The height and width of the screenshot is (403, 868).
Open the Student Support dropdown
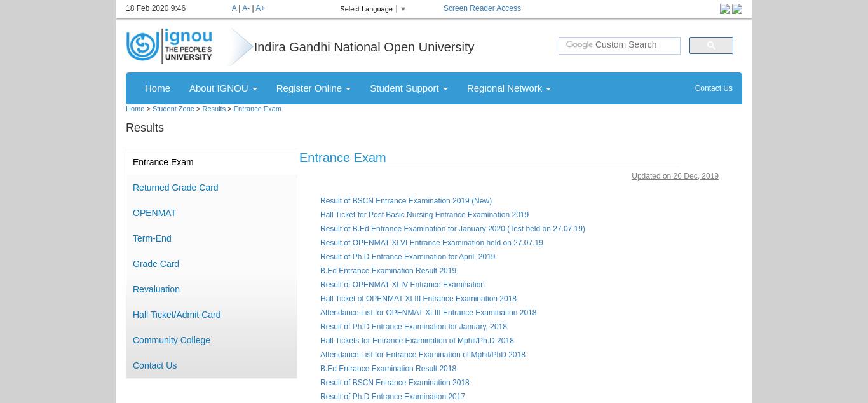pos(409,88)
